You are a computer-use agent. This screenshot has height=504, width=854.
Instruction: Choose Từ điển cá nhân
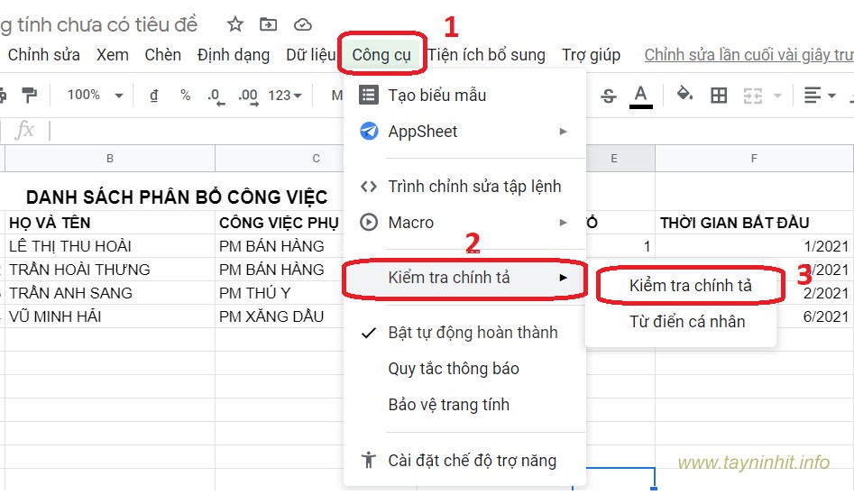pos(686,322)
